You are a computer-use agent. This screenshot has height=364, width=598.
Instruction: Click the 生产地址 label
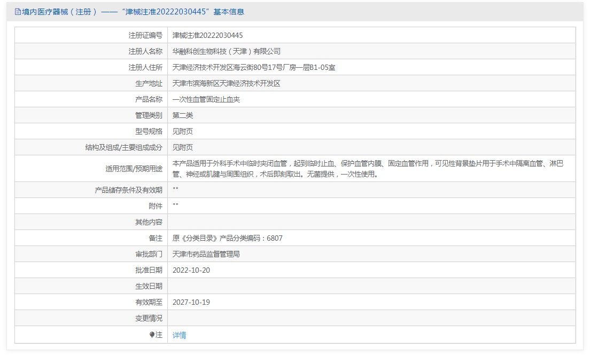149,83
